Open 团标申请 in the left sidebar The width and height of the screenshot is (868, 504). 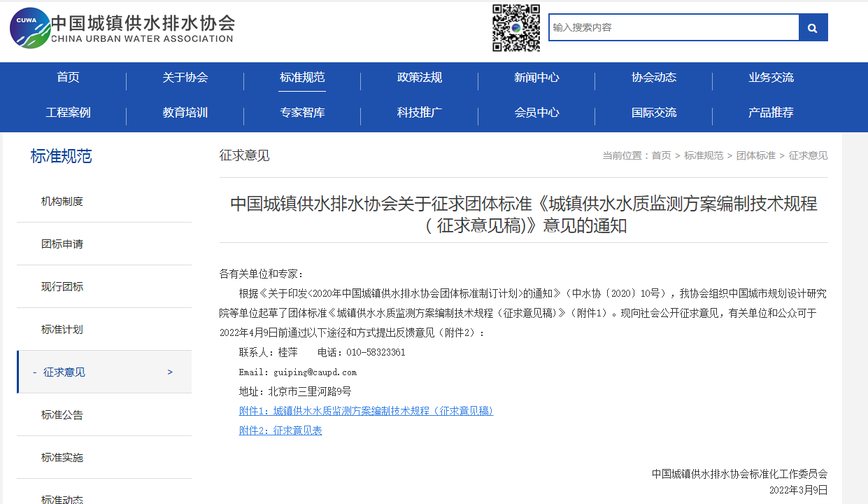tap(62, 244)
